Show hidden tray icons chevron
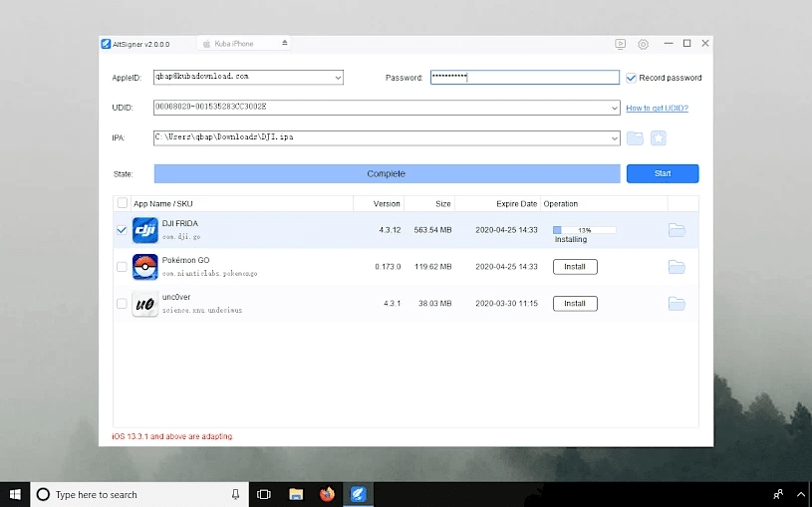The width and height of the screenshot is (812, 507). click(801, 495)
